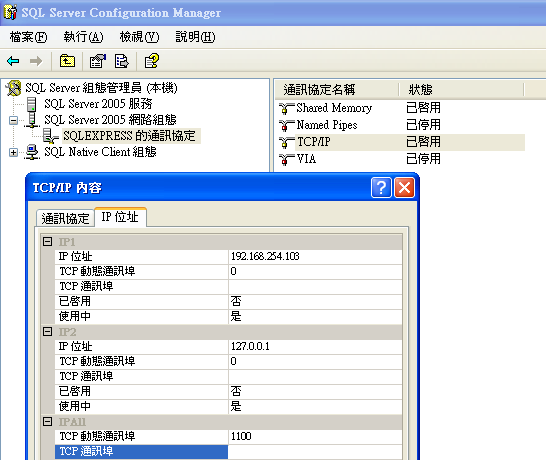This screenshot has height=460, width=546.
Task: Click the empty IP2 TCP 通訊埠 field
Action: (x=315, y=377)
